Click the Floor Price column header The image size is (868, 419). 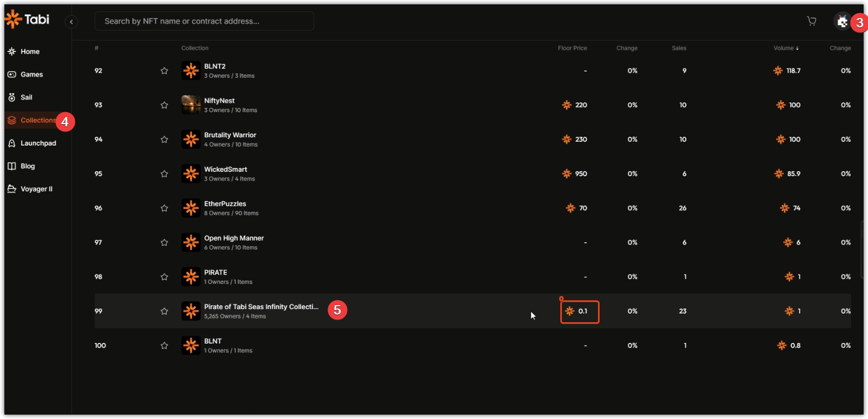click(x=572, y=48)
